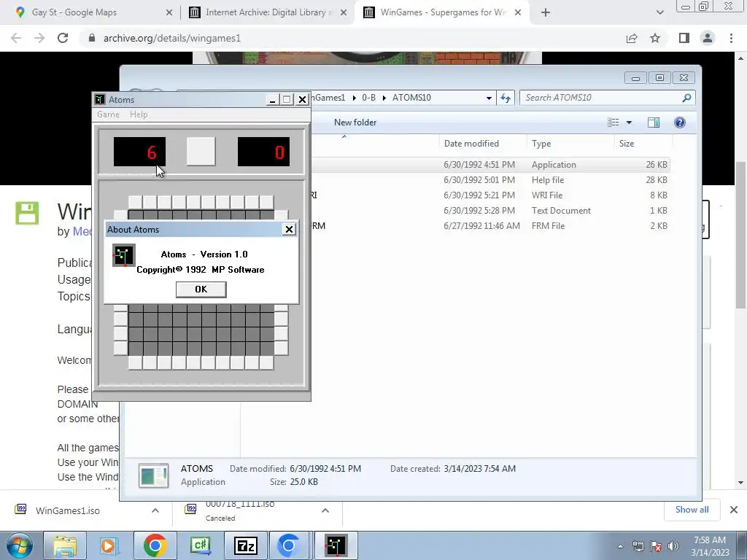
Task: Click WinGames1.iso in downloads bar
Action: pos(68,510)
